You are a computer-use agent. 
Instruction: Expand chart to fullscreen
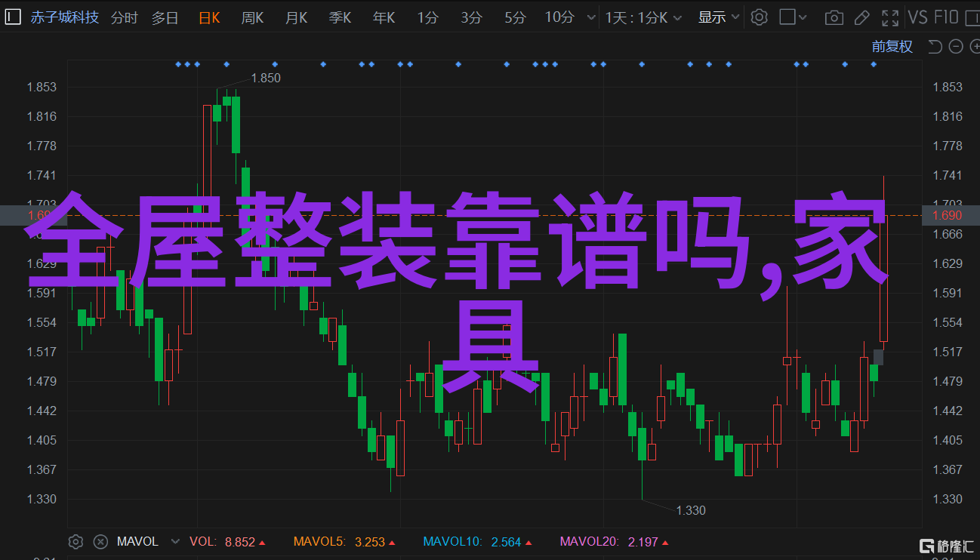pos(891,17)
